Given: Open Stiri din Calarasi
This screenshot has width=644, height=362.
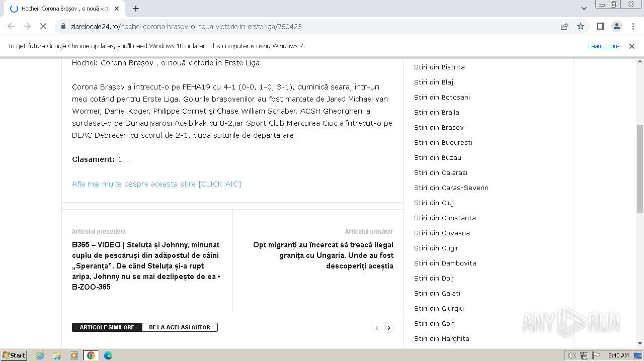Looking at the screenshot, I should click(x=441, y=172).
